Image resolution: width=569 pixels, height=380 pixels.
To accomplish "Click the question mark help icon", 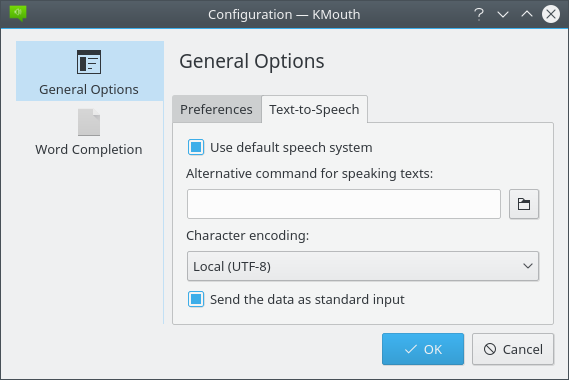I will 479,15.
